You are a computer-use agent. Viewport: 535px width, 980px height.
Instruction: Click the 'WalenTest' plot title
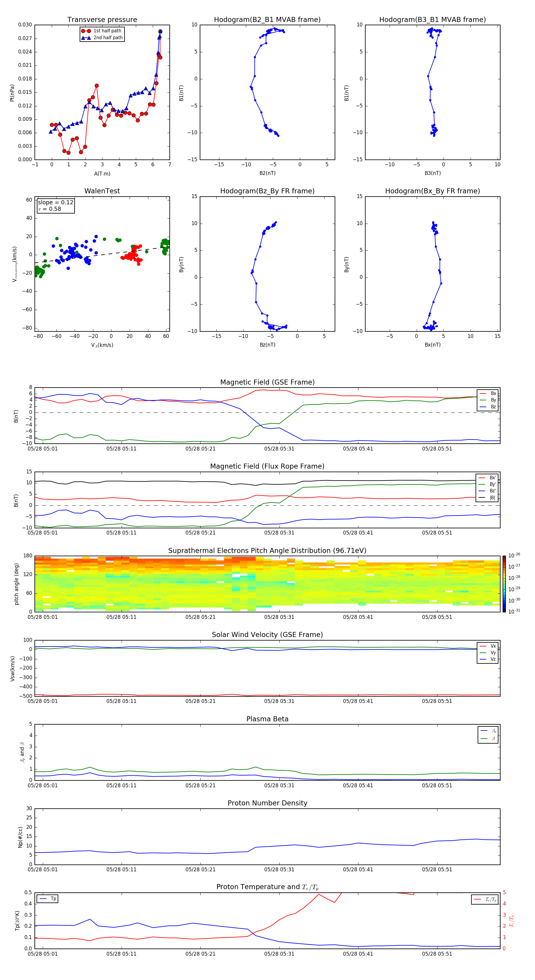[102, 191]
